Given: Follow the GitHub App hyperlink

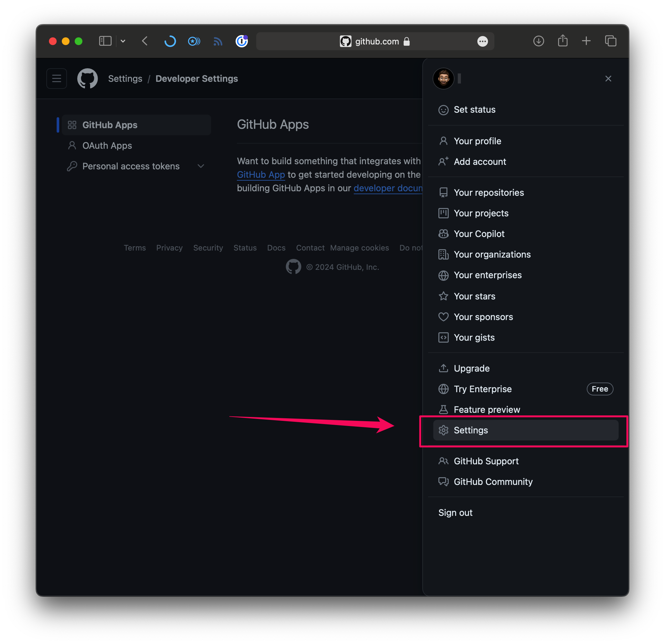Looking at the screenshot, I should [x=261, y=175].
